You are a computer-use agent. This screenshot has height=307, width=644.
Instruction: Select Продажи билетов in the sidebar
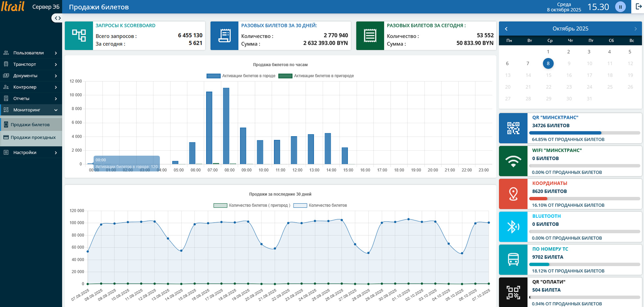(x=30, y=125)
